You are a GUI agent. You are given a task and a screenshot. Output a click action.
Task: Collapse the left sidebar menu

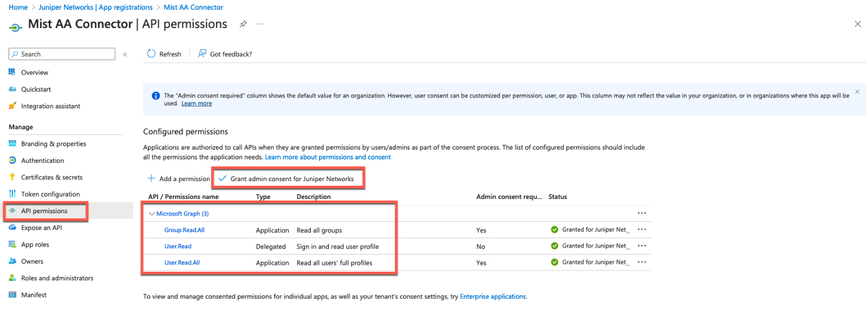(125, 54)
